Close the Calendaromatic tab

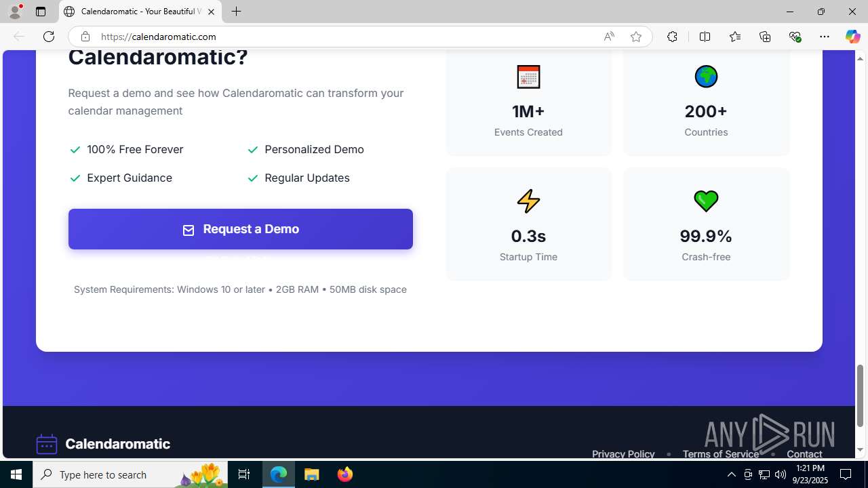coord(211,12)
